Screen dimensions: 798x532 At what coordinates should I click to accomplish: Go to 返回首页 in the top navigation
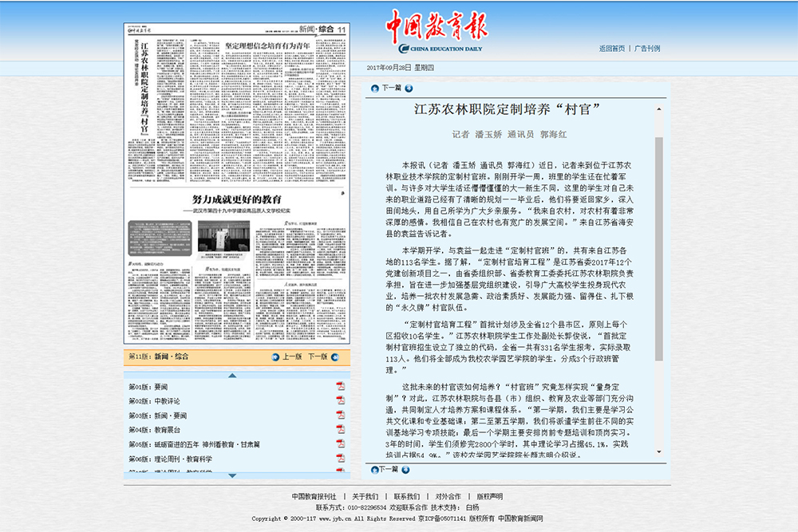612,49
